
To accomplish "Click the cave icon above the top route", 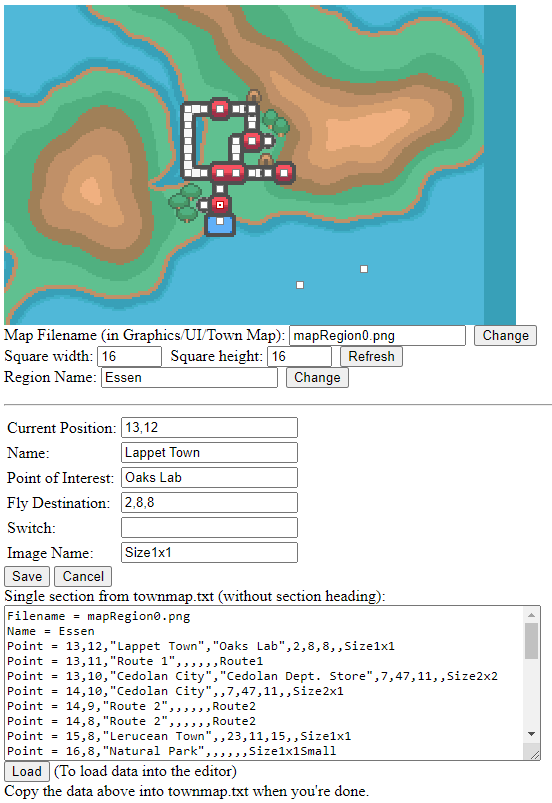I will point(253,96).
